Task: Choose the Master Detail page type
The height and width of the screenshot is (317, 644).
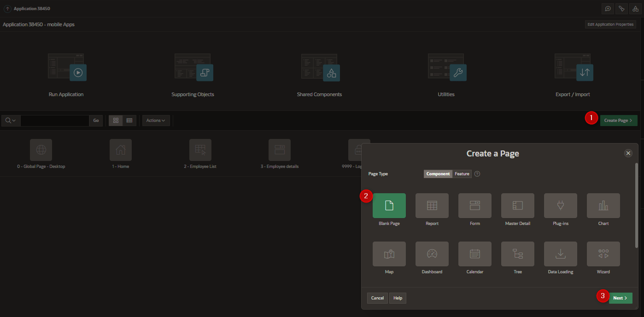Action: pos(517,206)
